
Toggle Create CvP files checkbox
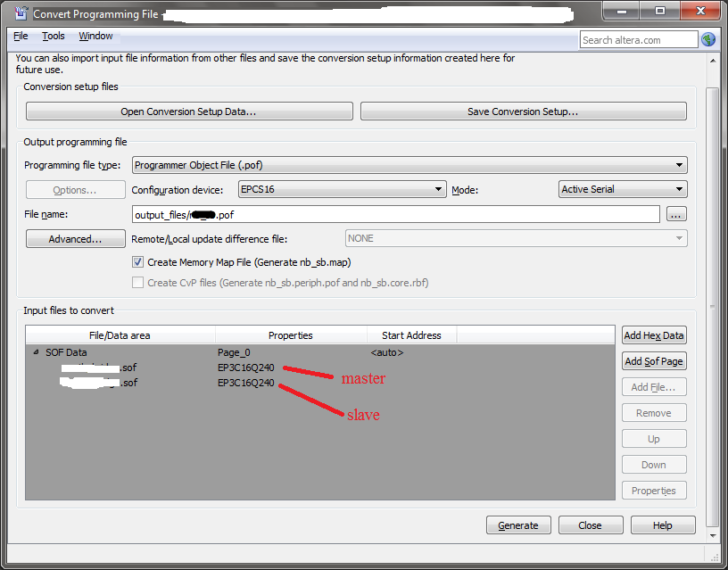[137, 283]
